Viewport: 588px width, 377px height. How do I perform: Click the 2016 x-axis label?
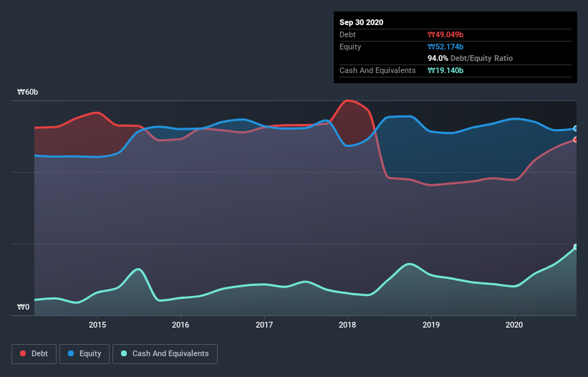180,325
